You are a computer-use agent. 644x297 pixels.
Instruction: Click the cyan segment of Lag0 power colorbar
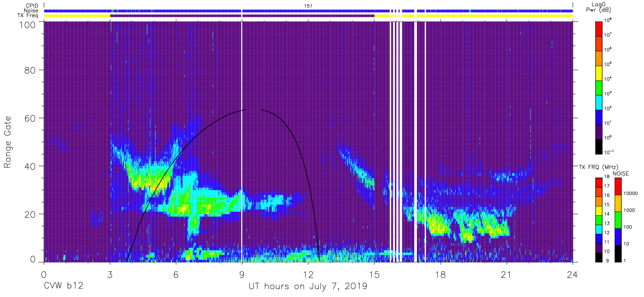600,102
